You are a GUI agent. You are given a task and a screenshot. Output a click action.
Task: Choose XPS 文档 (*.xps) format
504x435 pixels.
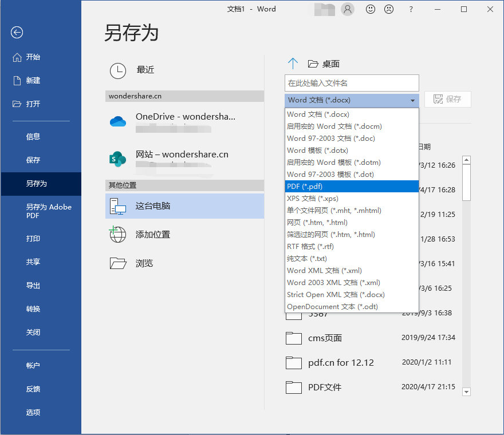pos(352,199)
